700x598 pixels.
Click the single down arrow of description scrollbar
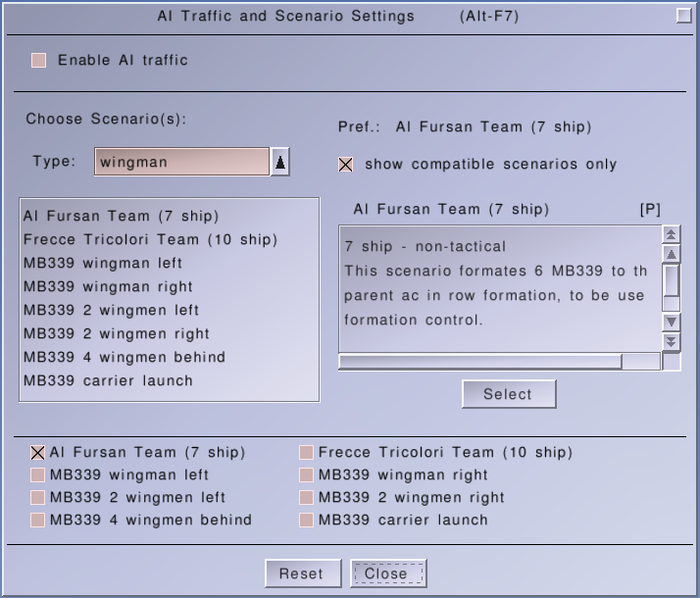coord(671,322)
